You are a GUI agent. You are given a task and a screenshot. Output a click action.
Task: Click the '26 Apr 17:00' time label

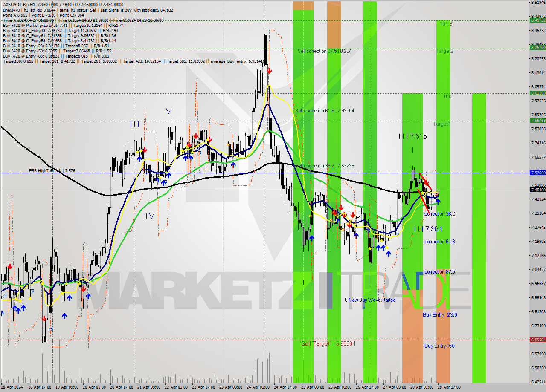tap(367, 387)
